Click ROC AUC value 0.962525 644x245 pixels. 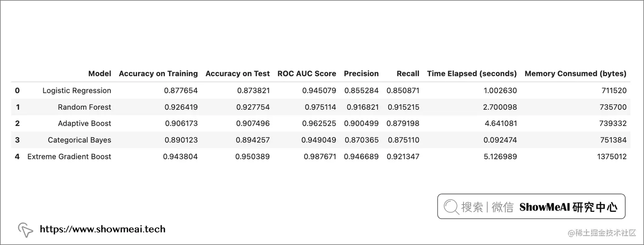[x=319, y=123]
